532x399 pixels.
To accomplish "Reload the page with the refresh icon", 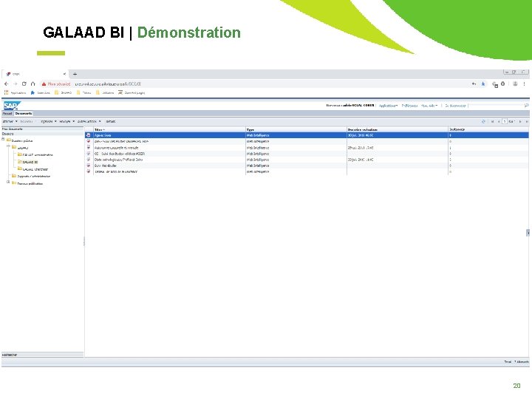I will 24,83.
